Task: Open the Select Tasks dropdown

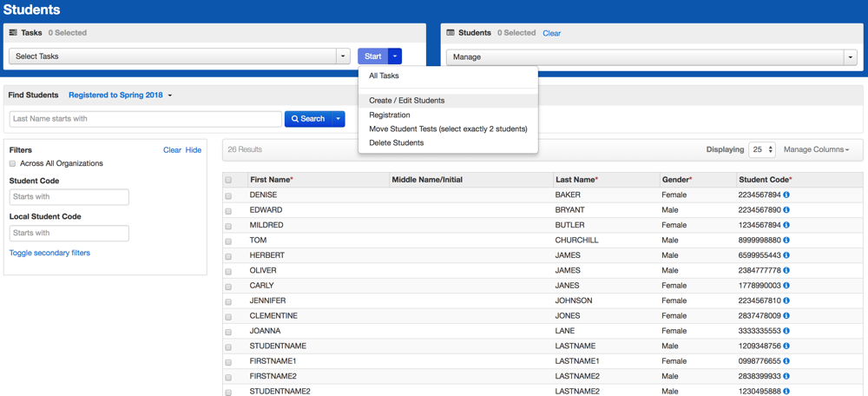Action: tap(178, 56)
